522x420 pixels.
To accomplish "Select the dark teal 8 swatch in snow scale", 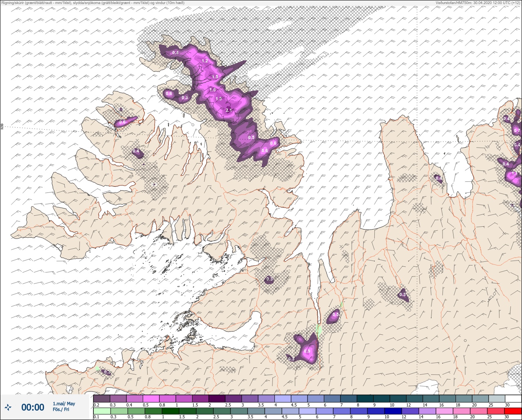I will click(365, 398).
